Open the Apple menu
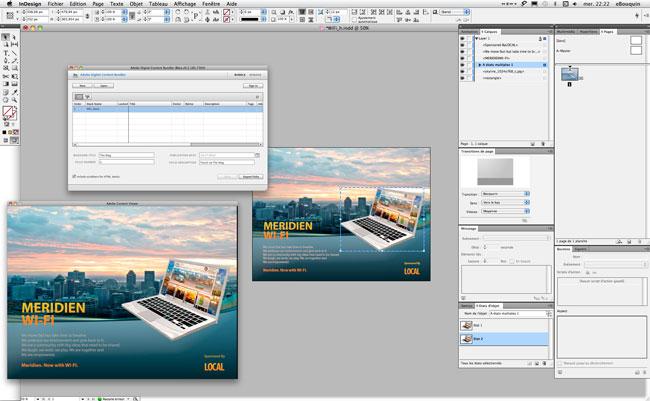The height and width of the screenshot is (401, 650). pyautogui.click(x=9, y=4)
